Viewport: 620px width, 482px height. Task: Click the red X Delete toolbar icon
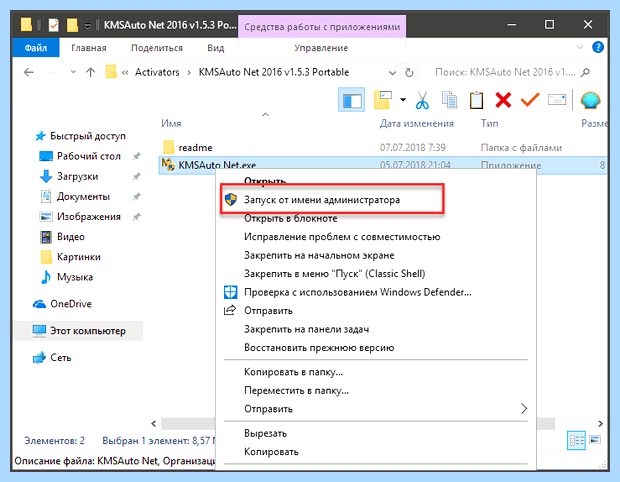click(503, 100)
